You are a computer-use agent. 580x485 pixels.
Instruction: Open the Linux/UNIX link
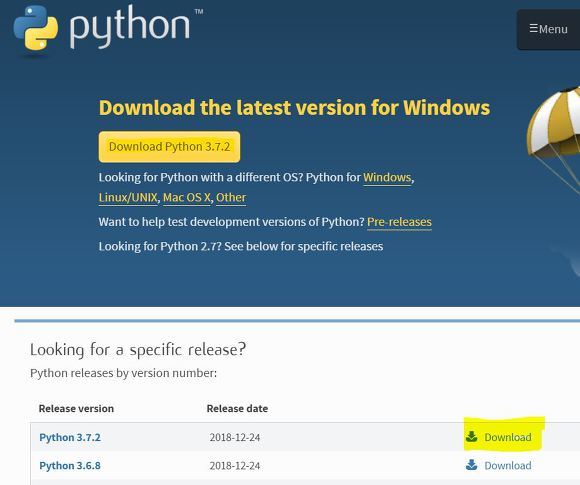point(128,198)
